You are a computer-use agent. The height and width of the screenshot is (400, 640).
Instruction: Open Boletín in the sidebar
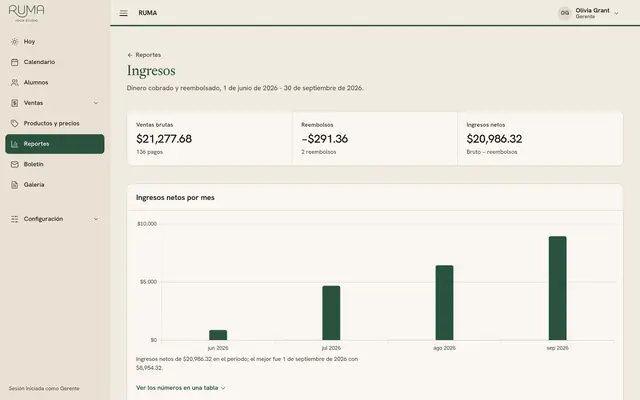pos(55,164)
